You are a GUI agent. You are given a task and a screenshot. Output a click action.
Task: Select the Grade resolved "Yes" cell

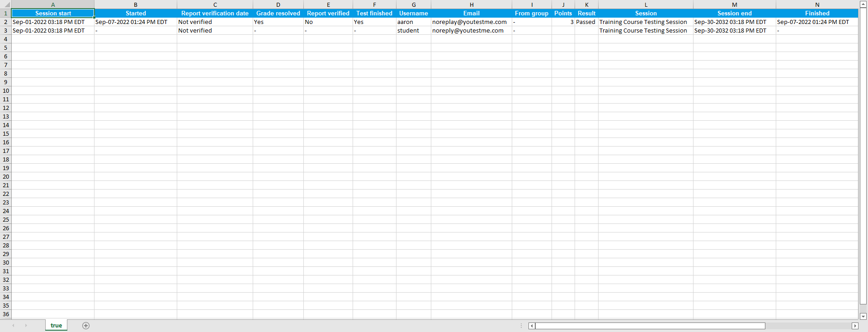pyautogui.click(x=278, y=22)
